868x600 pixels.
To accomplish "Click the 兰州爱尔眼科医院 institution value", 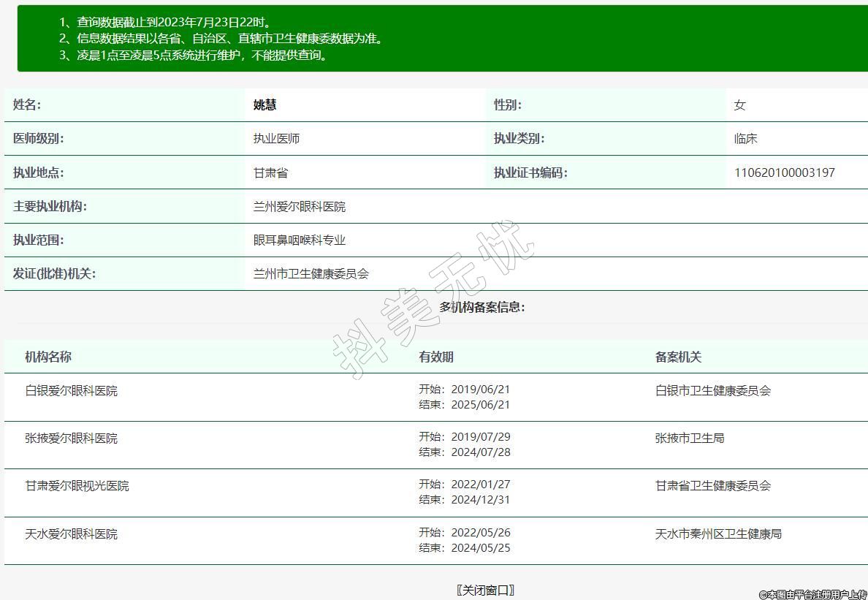I will [299, 207].
